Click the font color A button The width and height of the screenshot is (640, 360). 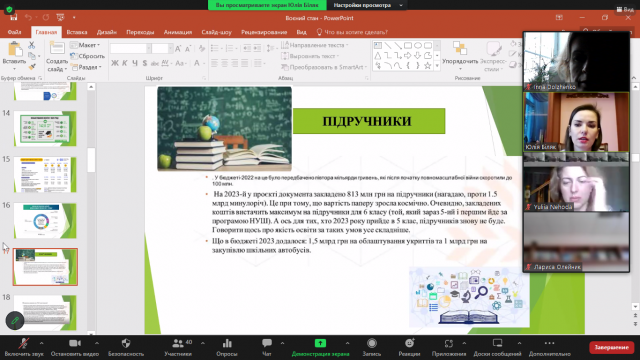[197, 63]
